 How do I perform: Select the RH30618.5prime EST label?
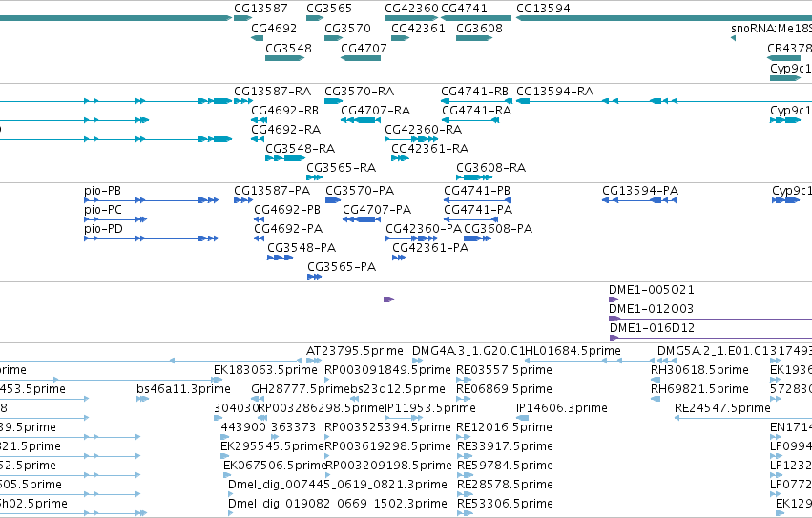(699, 370)
